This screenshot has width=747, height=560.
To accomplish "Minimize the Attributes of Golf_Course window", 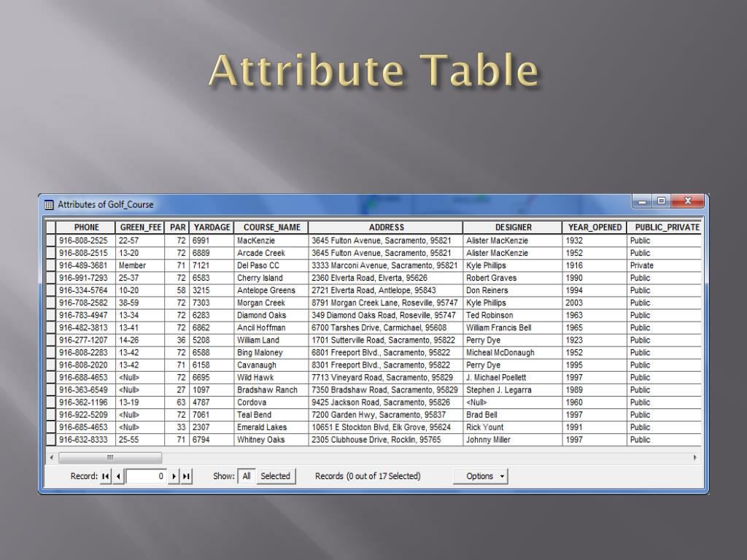I will coord(643,201).
